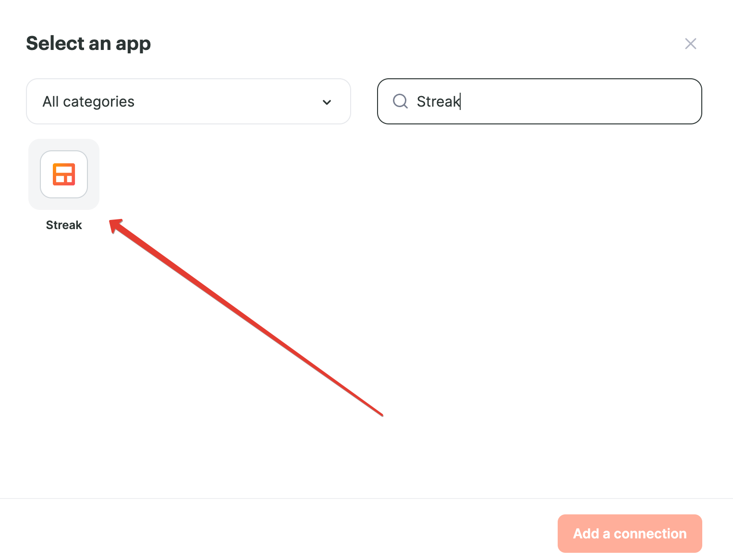The width and height of the screenshot is (733, 560).
Task: Dismiss the dialog with the X icon
Action: (x=690, y=44)
